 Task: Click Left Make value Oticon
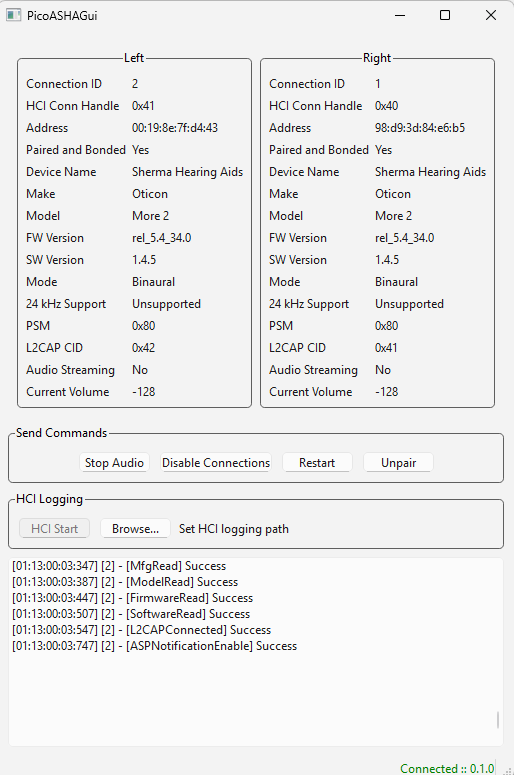point(150,194)
